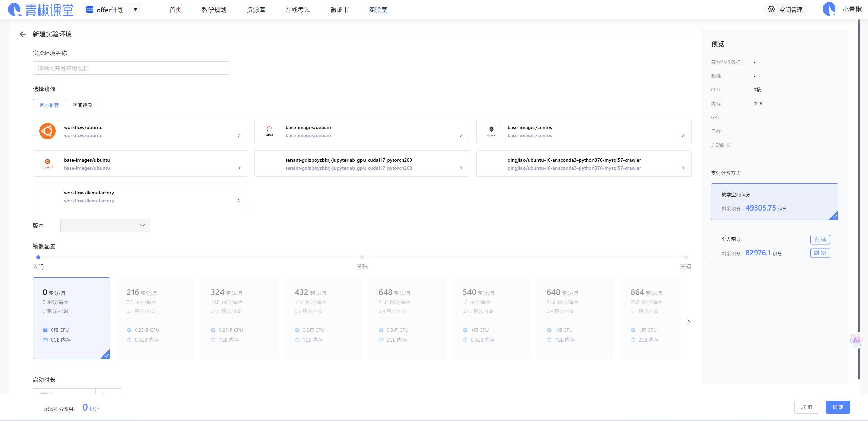The height and width of the screenshot is (421, 868).
Task: Select the 216 积分/月 configuration card
Action: pos(155,318)
